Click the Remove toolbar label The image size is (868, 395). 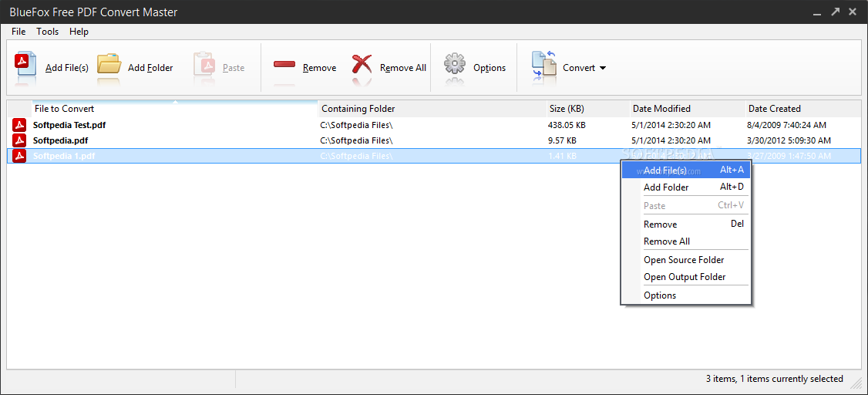pos(319,68)
